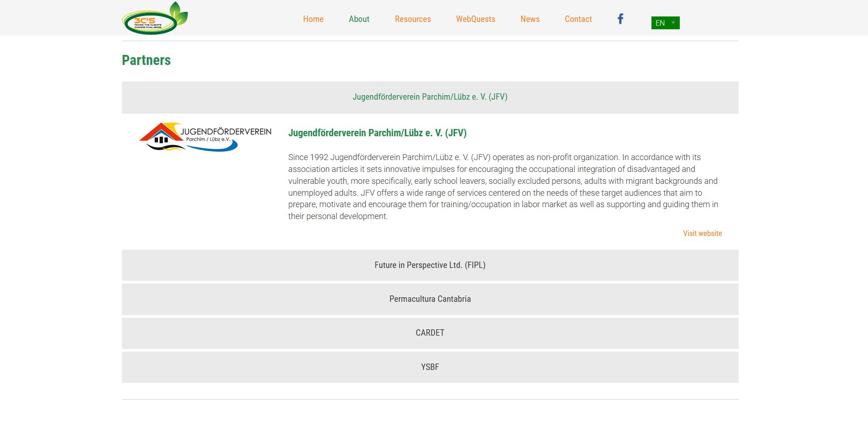Expand the Future in Perspective Ltd. (FIPL) section
Image resolution: width=868 pixels, height=423 pixels.
point(430,265)
